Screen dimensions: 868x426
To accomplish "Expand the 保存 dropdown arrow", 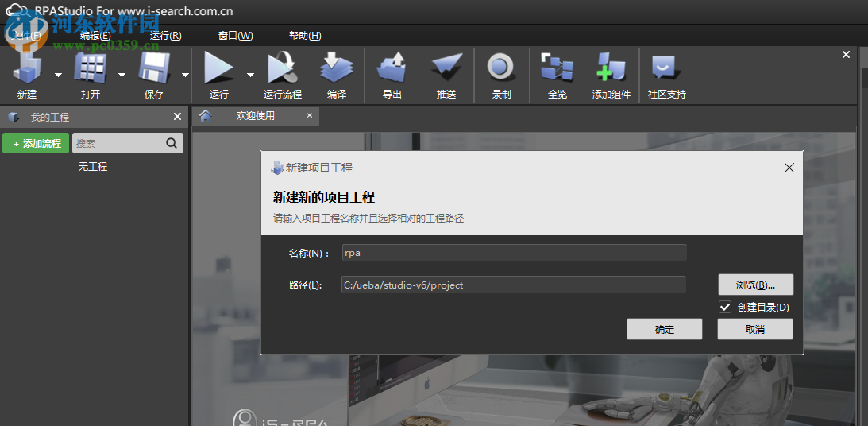I will click(x=186, y=75).
